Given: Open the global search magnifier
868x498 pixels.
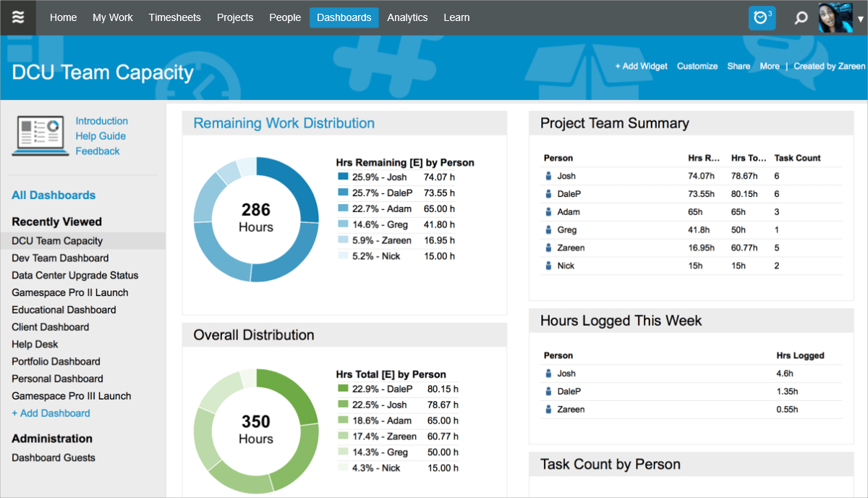Looking at the screenshot, I should coord(801,17).
